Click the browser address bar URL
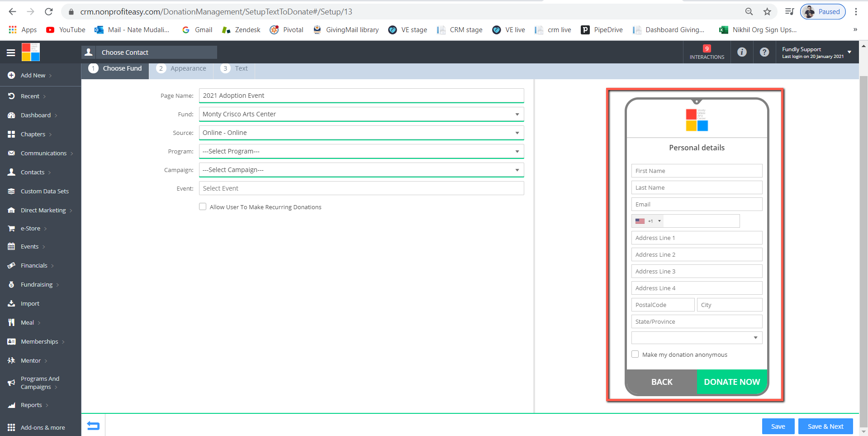This screenshot has height=436, width=868. (x=216, y=12)
